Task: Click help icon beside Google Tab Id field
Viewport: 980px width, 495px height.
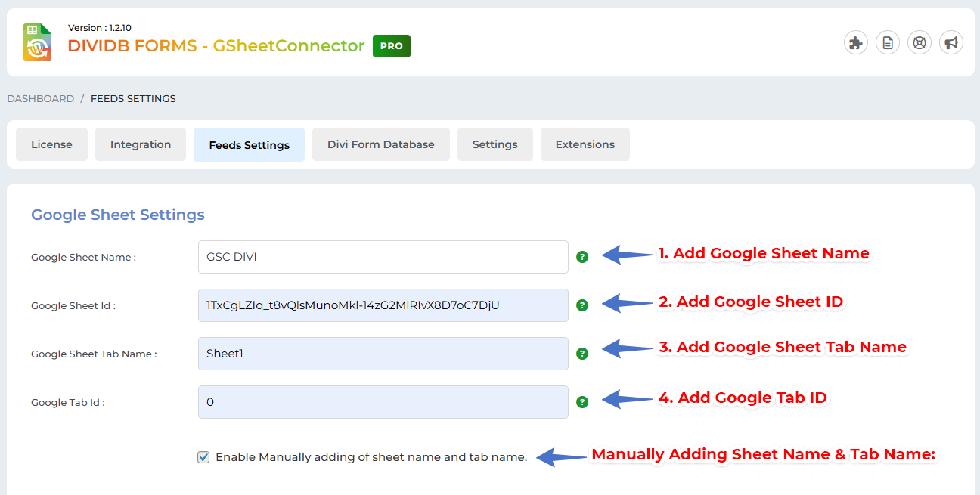Action: (582, 402)
